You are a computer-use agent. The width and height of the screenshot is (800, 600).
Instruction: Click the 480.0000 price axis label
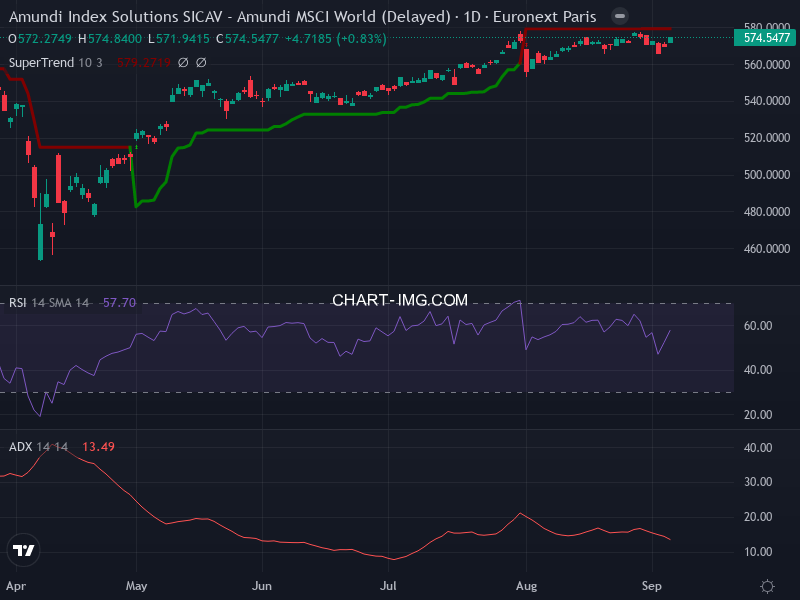coord(767,212)
